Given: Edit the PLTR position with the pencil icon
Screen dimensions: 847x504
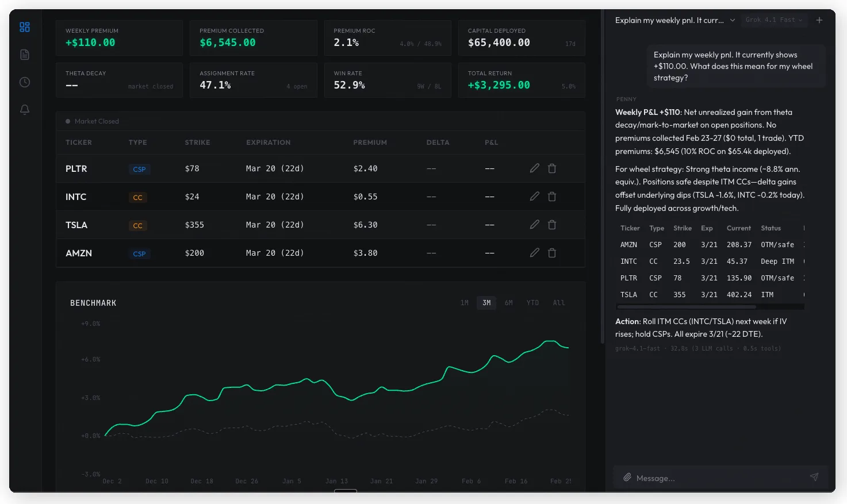Looking at the screenshot, I should click(534, 168).
